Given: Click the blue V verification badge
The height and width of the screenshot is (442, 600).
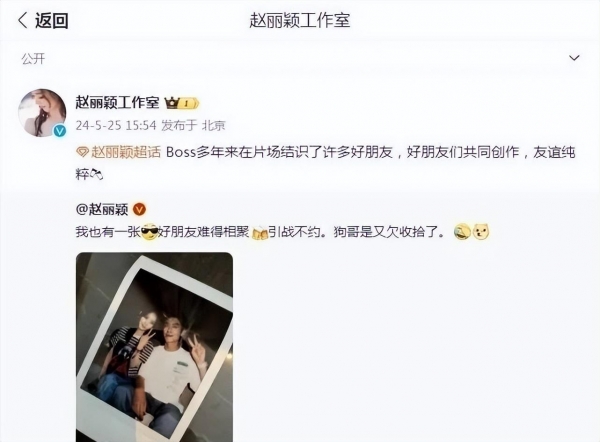Looking at the screenshot, I should pos(59,131).
